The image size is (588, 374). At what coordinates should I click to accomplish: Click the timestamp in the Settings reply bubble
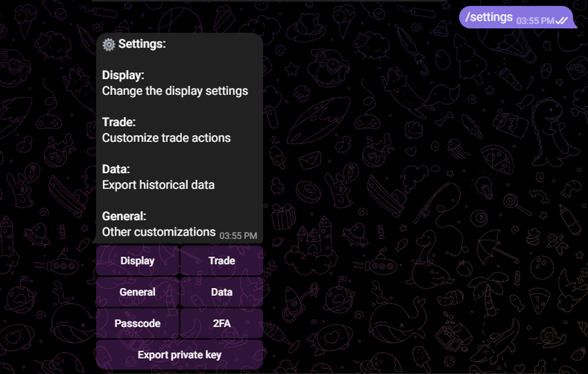[x=238, y=236]
